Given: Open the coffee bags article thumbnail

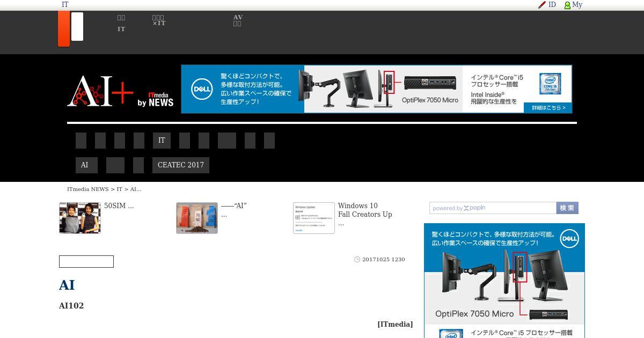Looking at the screenshot, I should (x=197, y=218).
